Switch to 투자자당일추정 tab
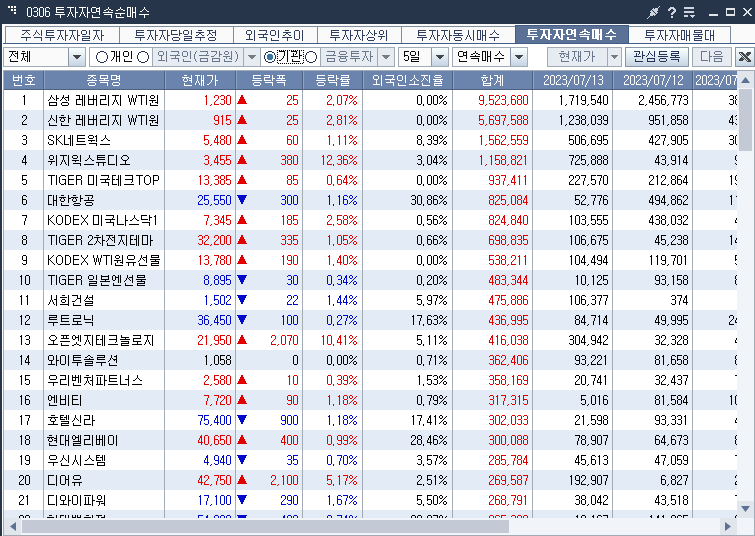Viewport: 755px width, 536px height. pyautogui.click(x=176, y=35)
